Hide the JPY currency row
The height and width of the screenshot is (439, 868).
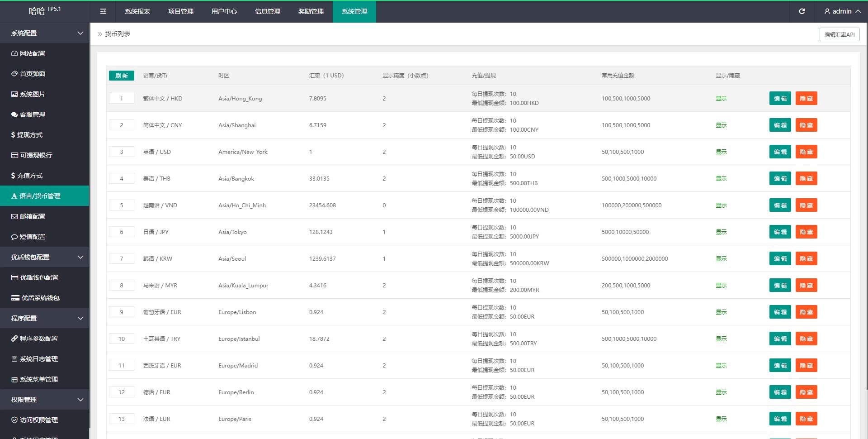(806, 232)
